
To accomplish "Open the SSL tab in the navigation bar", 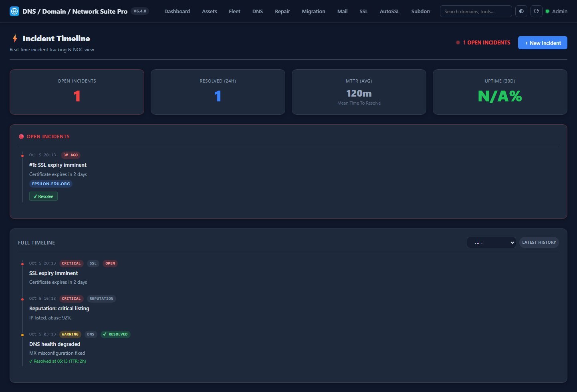I will [363, 11].
